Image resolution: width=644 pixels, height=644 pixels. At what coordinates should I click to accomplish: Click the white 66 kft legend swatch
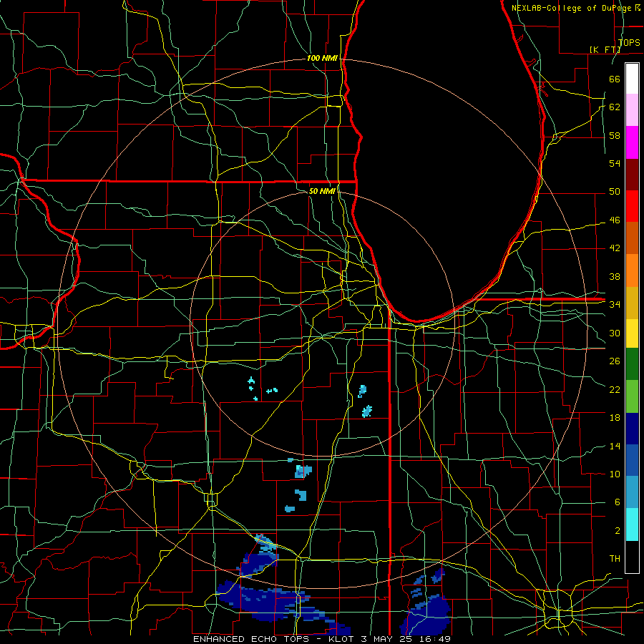tap(632, 79)
